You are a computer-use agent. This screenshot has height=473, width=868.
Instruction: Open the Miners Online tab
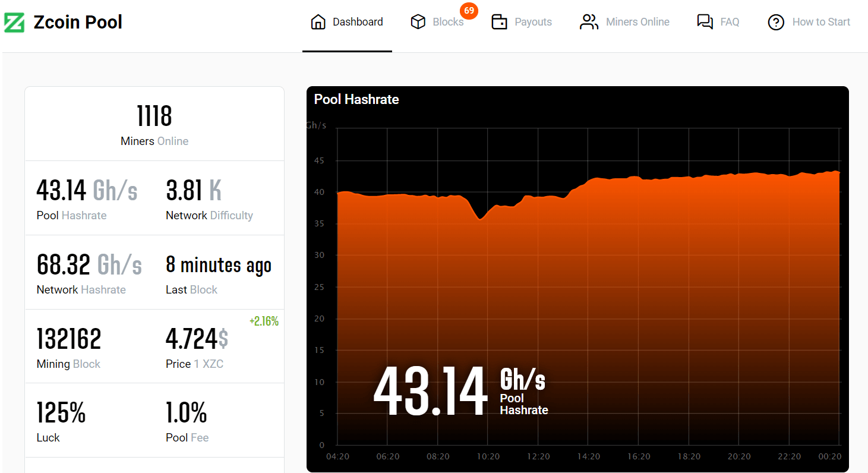(624, 23)
